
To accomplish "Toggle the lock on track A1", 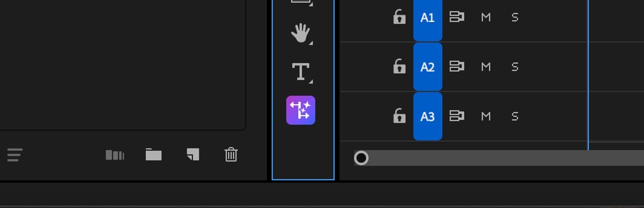I will [x=399, y=17].
